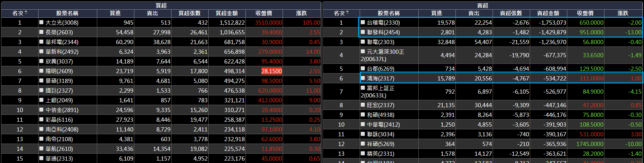This screenshot has width=644, height=163.
Task: Click 賣超金額 value -1,753,073
Action: point(552,23)
